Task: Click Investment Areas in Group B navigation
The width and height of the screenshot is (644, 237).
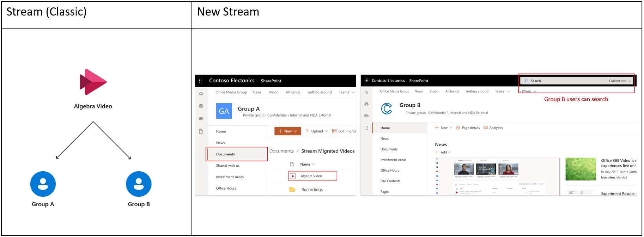Action: pos(393,160)
